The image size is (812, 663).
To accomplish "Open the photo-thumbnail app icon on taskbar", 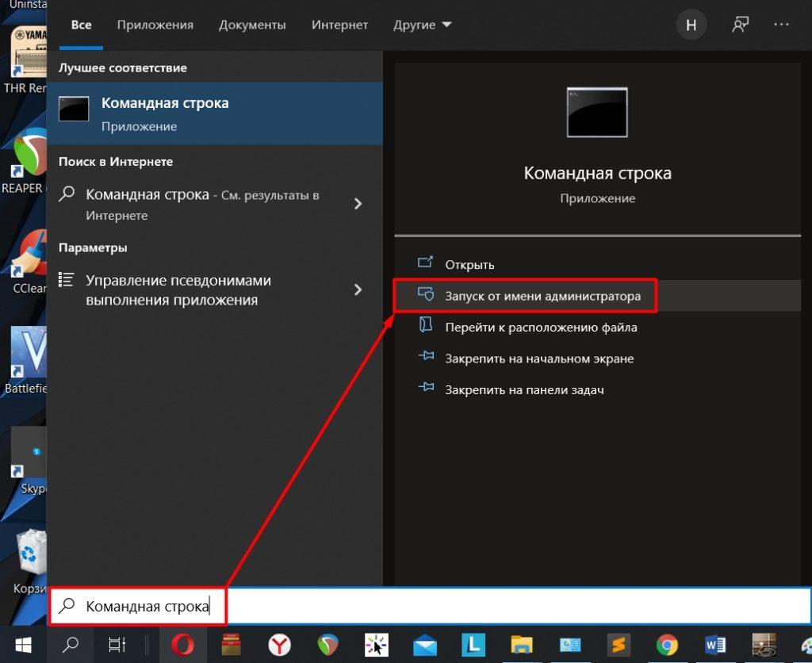I will (x=764, y=645).
